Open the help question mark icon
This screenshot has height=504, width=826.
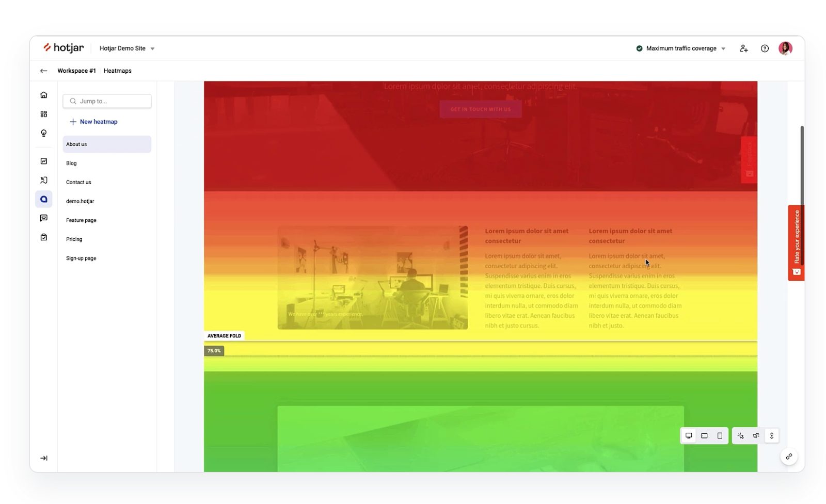tap(765, 48)
